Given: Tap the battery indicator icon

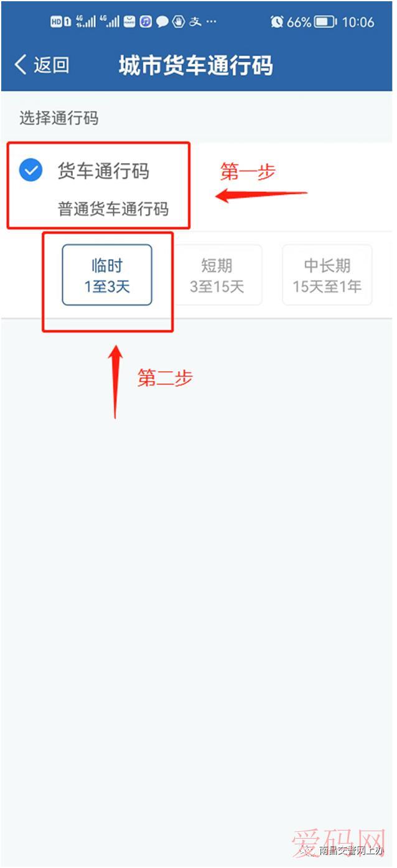Looking at the screenshot, I should pos(325,22).
